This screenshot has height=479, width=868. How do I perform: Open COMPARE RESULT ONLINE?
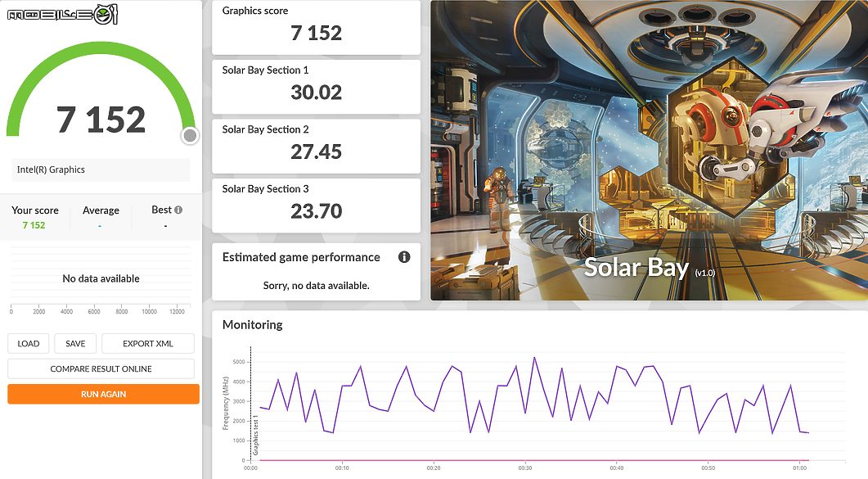tap(101, 368)
